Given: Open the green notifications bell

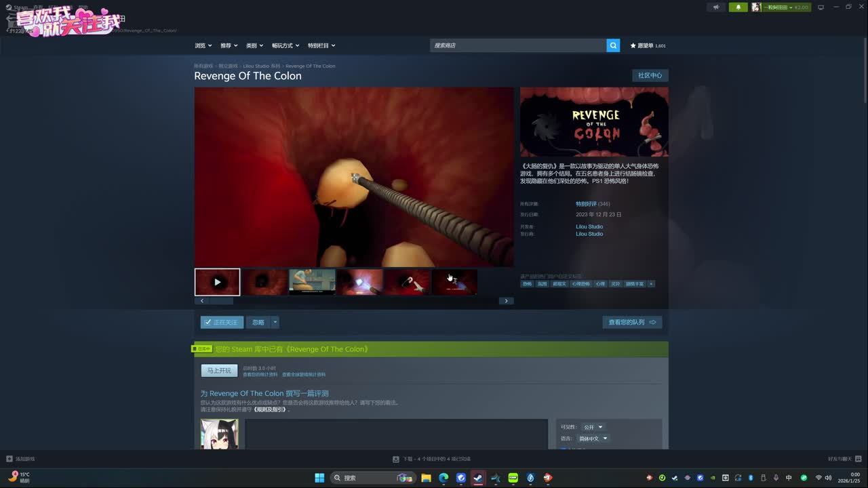Looking at the screenshot, I should (738, 7).
